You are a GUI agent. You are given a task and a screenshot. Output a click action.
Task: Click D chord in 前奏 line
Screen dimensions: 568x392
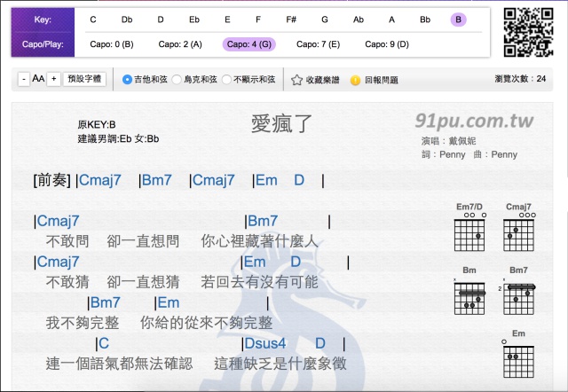point(299,180)
